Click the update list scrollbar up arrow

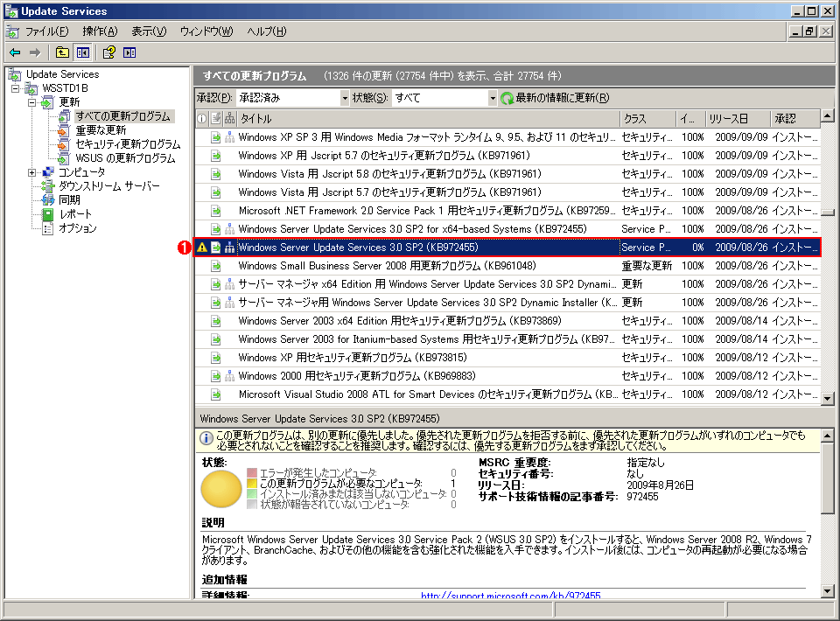pyautogui.click(x=828, y=115)
